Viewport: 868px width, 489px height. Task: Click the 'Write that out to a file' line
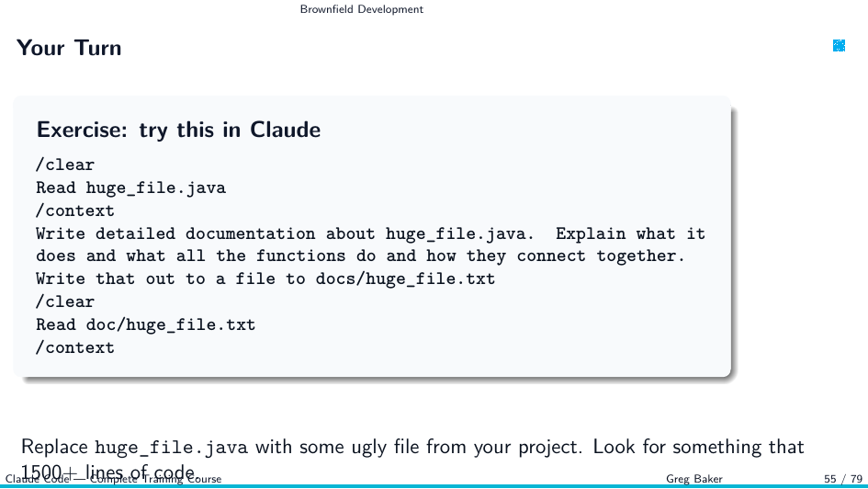point(265,279)
